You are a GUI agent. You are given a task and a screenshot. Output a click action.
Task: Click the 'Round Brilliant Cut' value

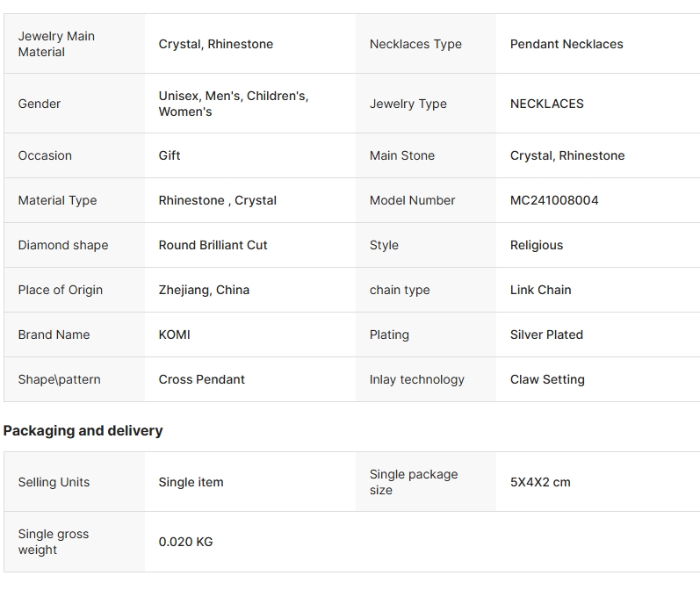pyautogui.click(x=213, y=245)
